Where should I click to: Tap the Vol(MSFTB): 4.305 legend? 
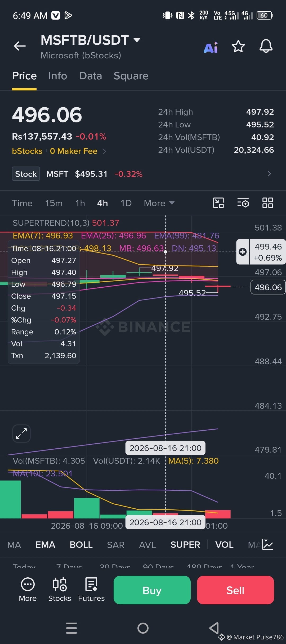(49, 461)
